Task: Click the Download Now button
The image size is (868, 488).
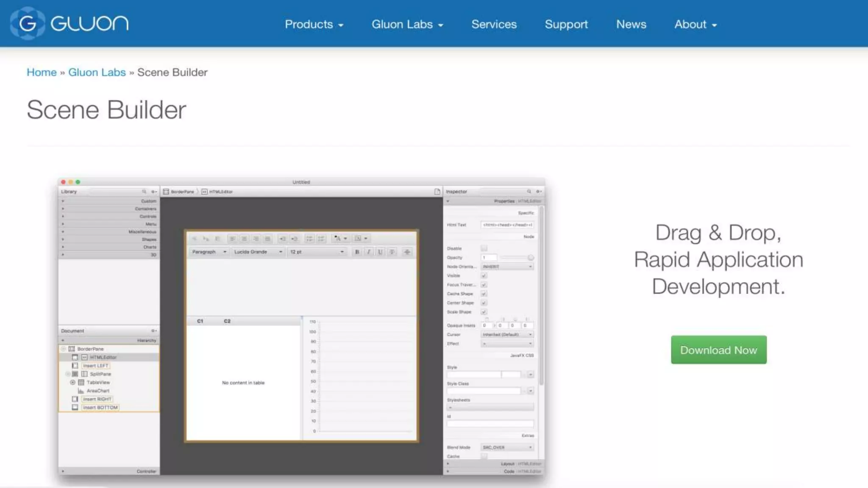Action: (x=718, y=350)
